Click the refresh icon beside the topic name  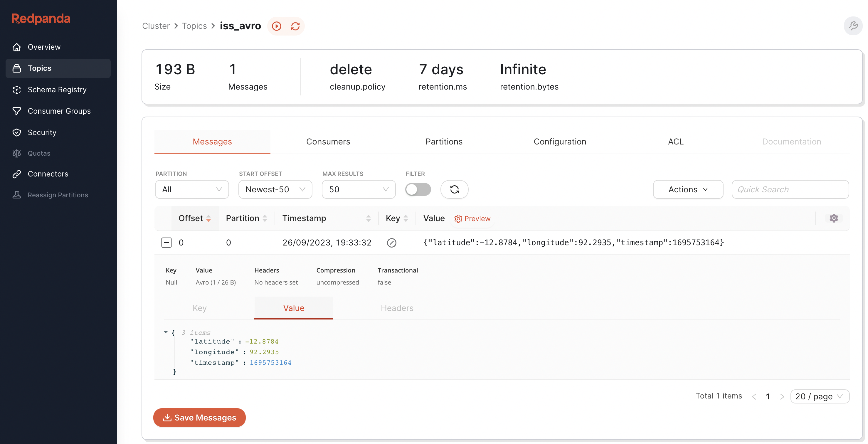[x=295, y=26]
